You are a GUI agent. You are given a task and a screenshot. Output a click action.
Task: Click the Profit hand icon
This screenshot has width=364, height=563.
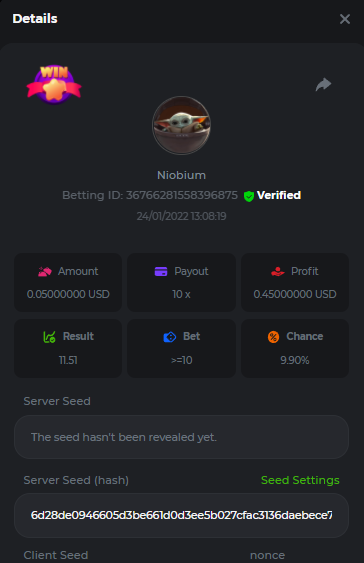click(x=277, y=271)
